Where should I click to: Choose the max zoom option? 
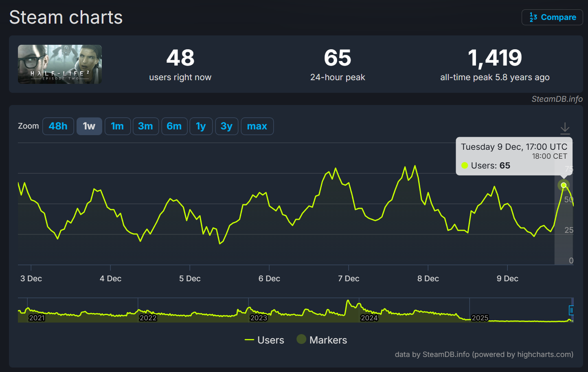point(257,126)
